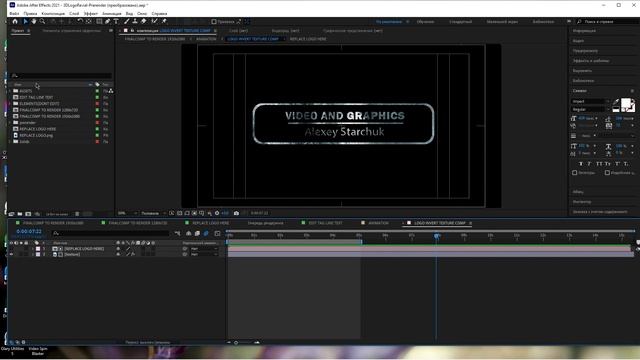Toggle the Ligatures checkbox in Character panel

coord(575,173)
